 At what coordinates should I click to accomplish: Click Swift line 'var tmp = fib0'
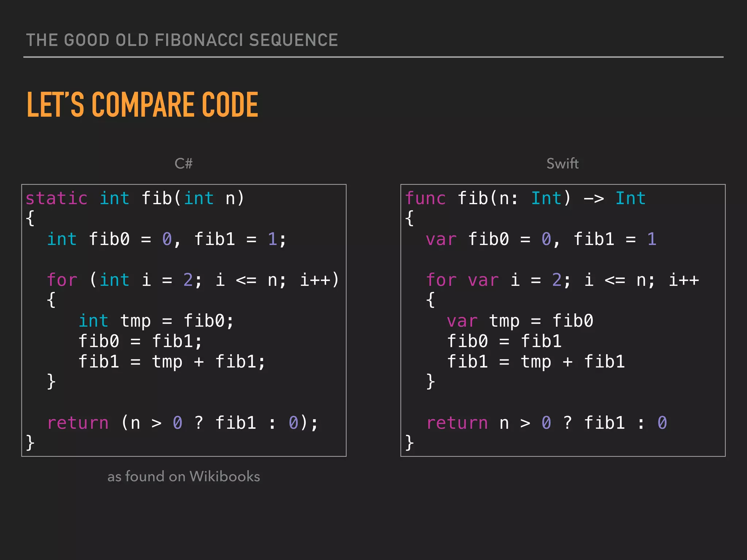[x=520, y=322]
